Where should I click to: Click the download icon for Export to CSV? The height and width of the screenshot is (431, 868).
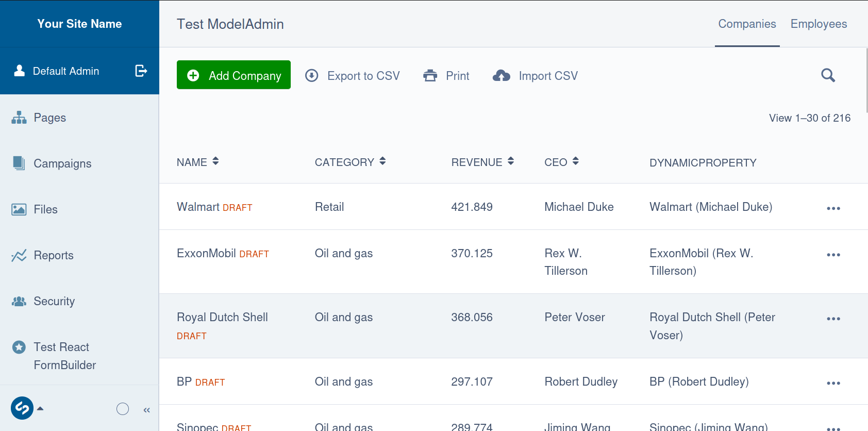312,76
